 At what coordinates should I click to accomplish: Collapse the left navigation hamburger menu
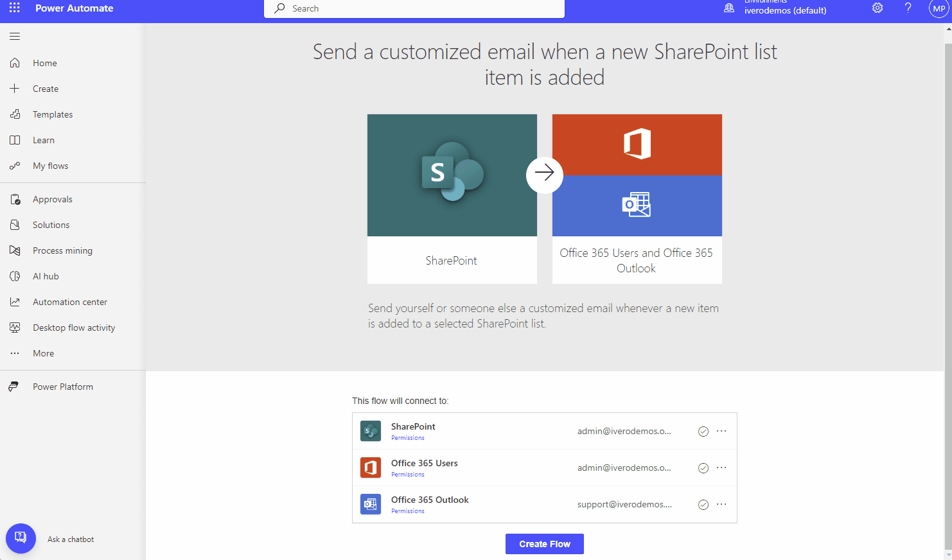(x=15, y=37)
